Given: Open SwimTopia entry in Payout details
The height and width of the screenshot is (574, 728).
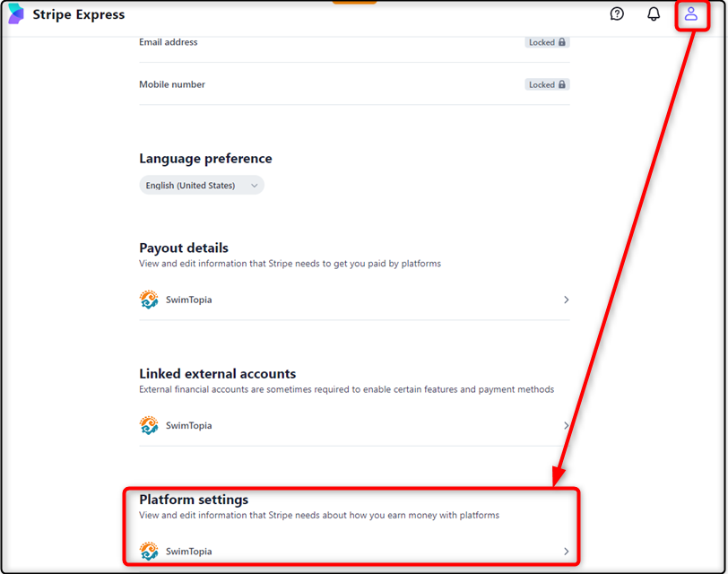Looking at the screenshot, I should [354, 300].
